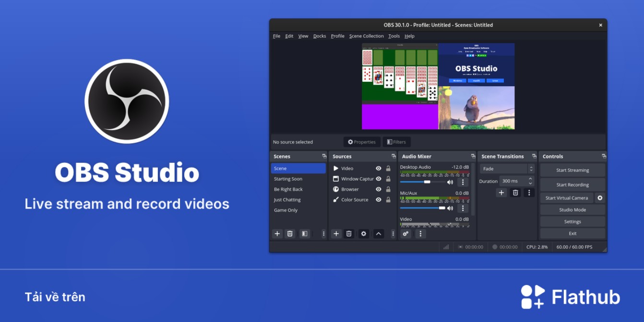Open Scenes toolbar three-dot overflow menu
The image size is (644, 322).
(323, 234)
